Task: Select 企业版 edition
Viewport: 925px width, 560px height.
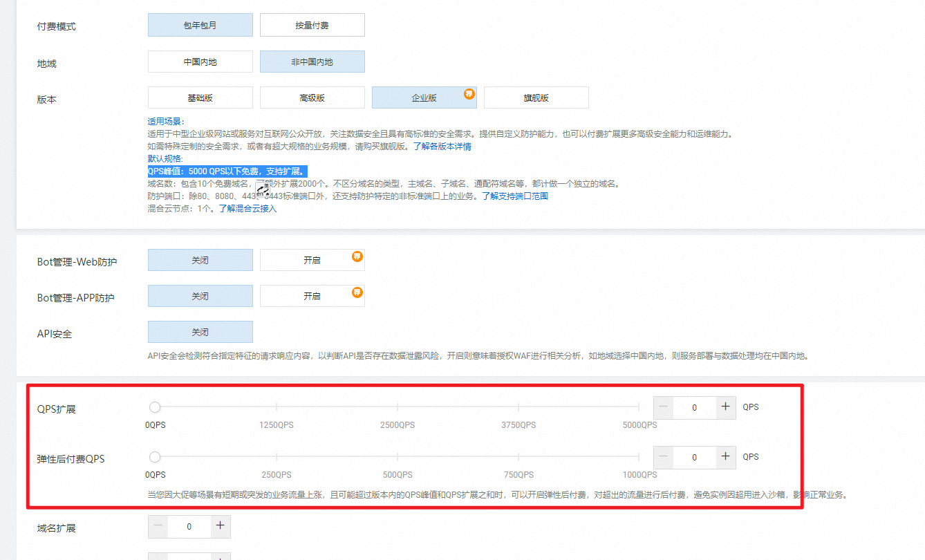Action: pyautogui.click(x=424, y=97)
